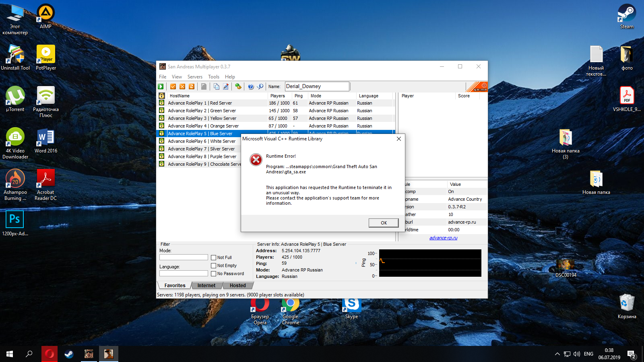The height and width of the screenshot is (362, 644).
Task: Select the AIMP desktop icon
Action: pyautogui.click(x=45, y=16)
